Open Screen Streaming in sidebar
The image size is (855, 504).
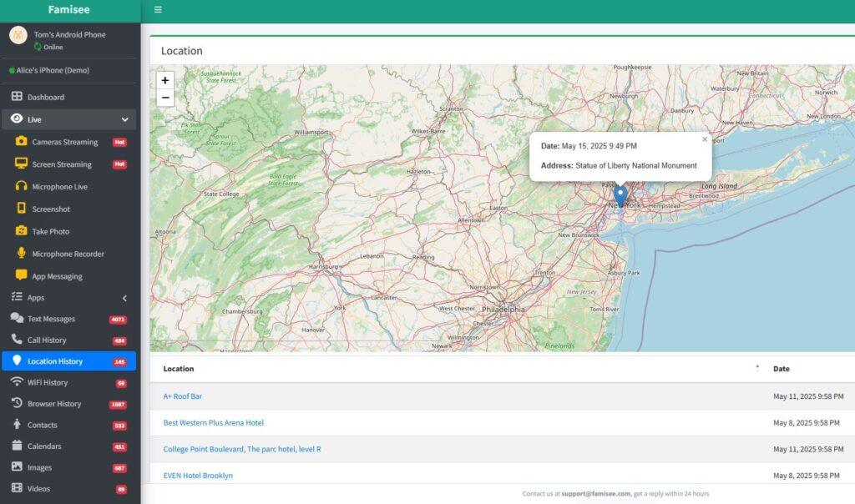pyautogui.click(x=61, y=164)
